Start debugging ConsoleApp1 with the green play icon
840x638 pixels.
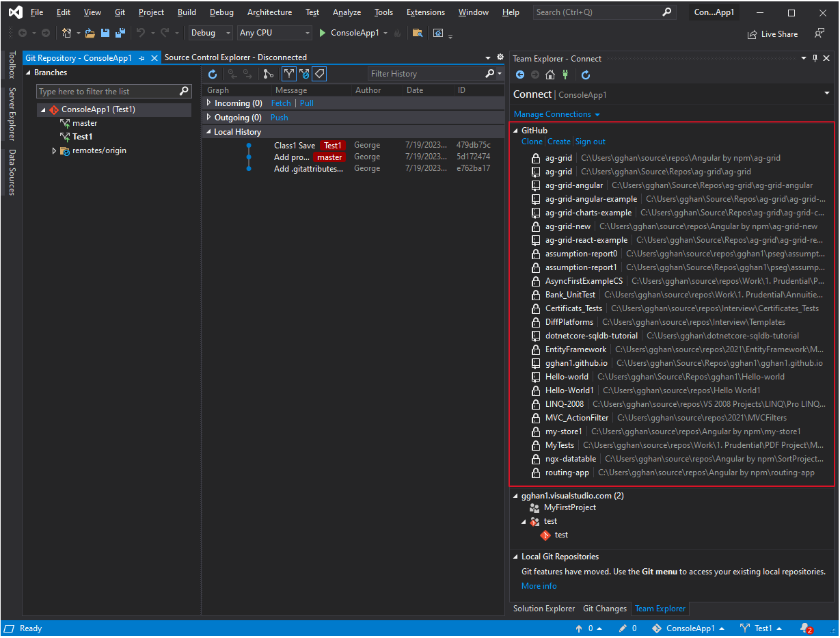(321, 32)
